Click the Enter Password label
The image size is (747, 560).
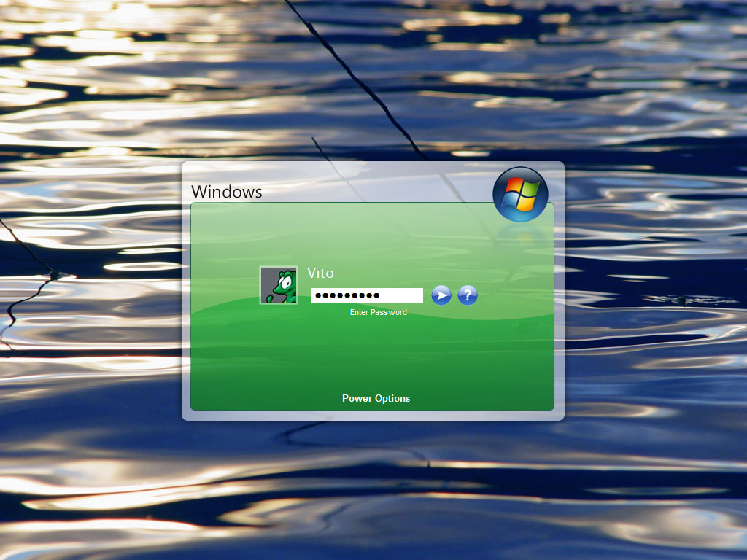point(379,312)
